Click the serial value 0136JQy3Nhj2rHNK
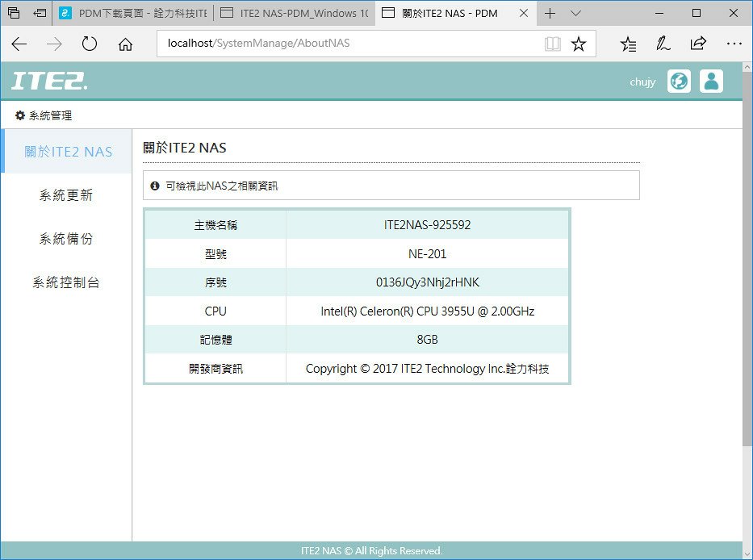753x560 pixels. pos(428,282)
